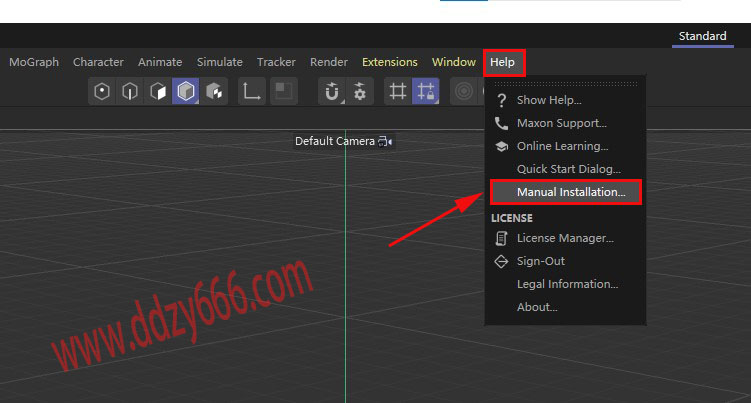Select Manual Installation... entry
The image size is (751, 403).
pos(565,192)
